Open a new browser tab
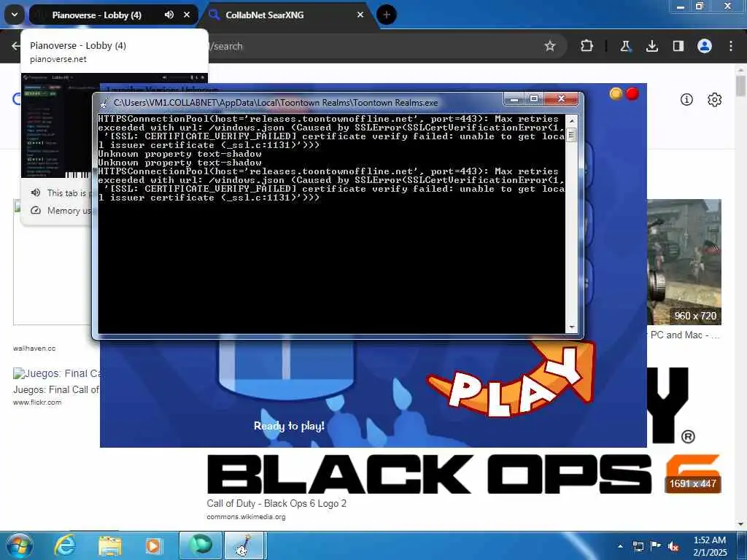This screenshot has height=560, width=747. click(x=387, y=15)
